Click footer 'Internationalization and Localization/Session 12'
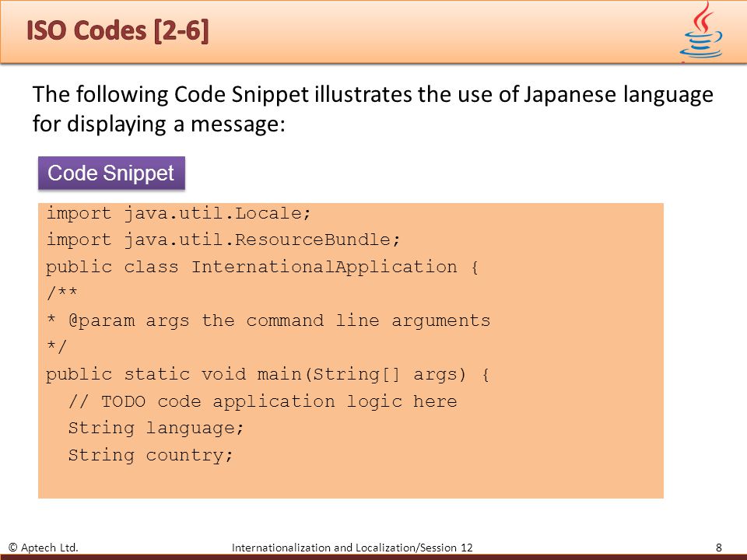The width and height of the screenshot is (747, 560). coord(352,548)
